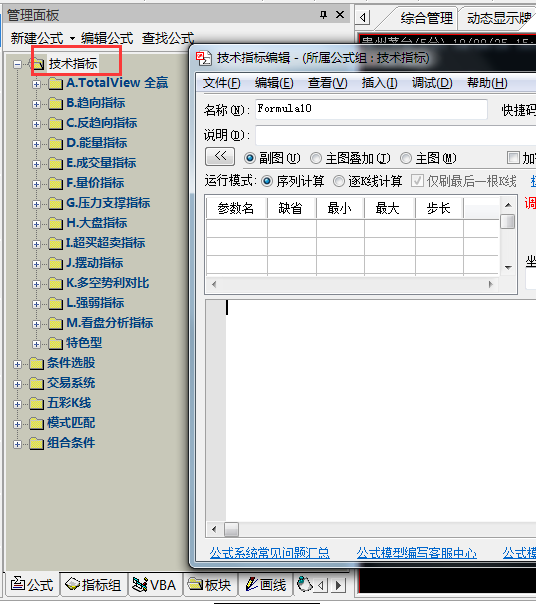Click code editor horizontal scrollbar thumb
The image size is (536, 604).
tap(232, 529)
